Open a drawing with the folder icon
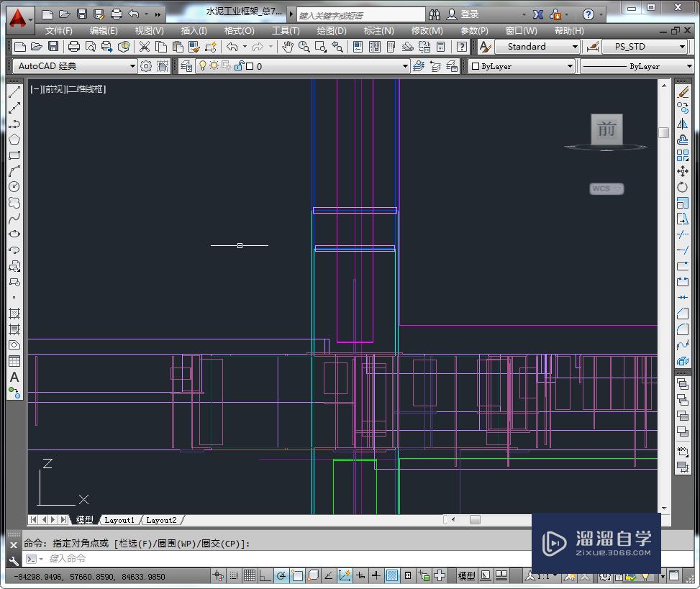 (36, 46)
